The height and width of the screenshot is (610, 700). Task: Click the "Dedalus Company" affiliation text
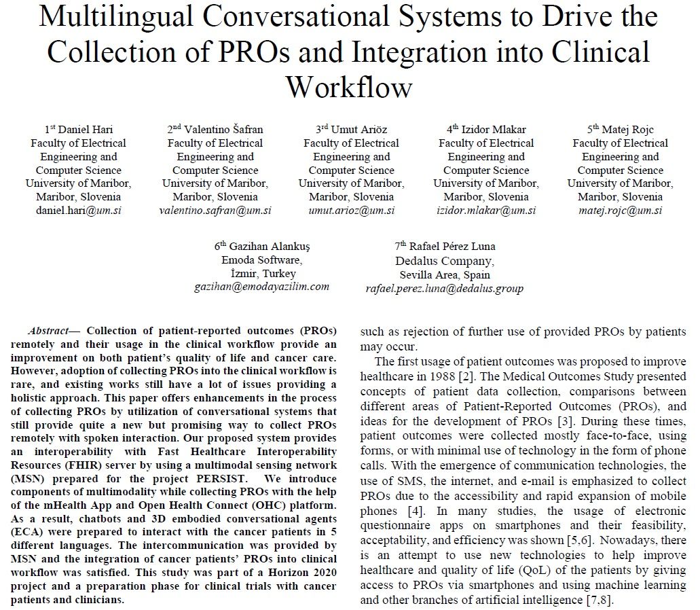click(x=445, y=261)
